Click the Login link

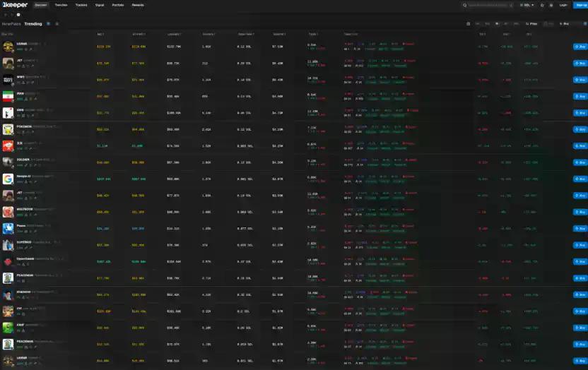pyautogui.click(x=563, y=5)
